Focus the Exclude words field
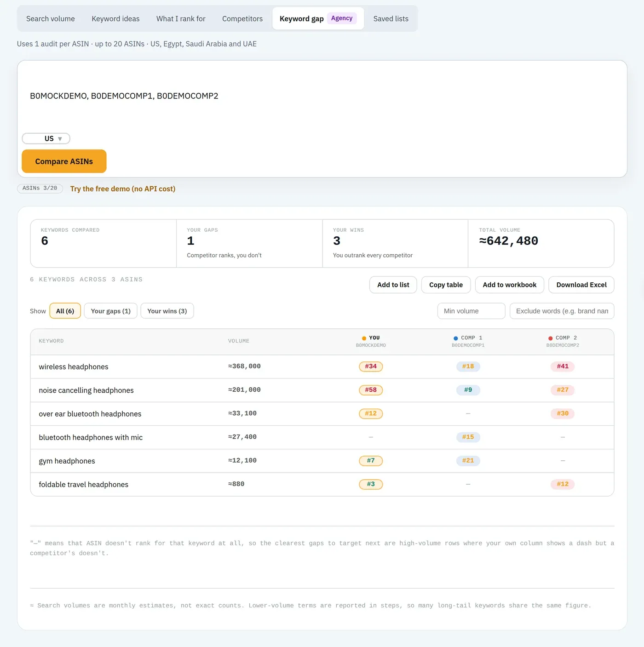Image resolution: width=644 pixels, height=647 pixels. pyautogui.click(x=562, y=311)
